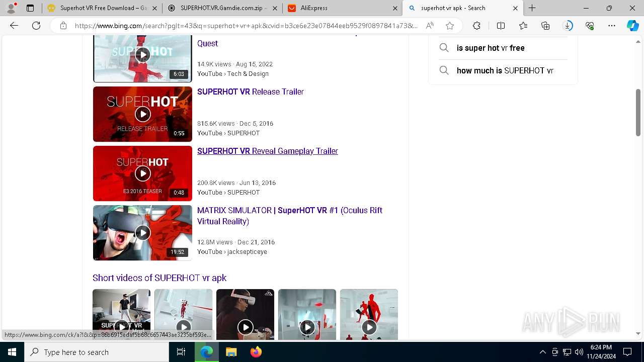The height and width of the screenshot is (362, 644).
Task: Open the volume control in tray
Action: 579,352
